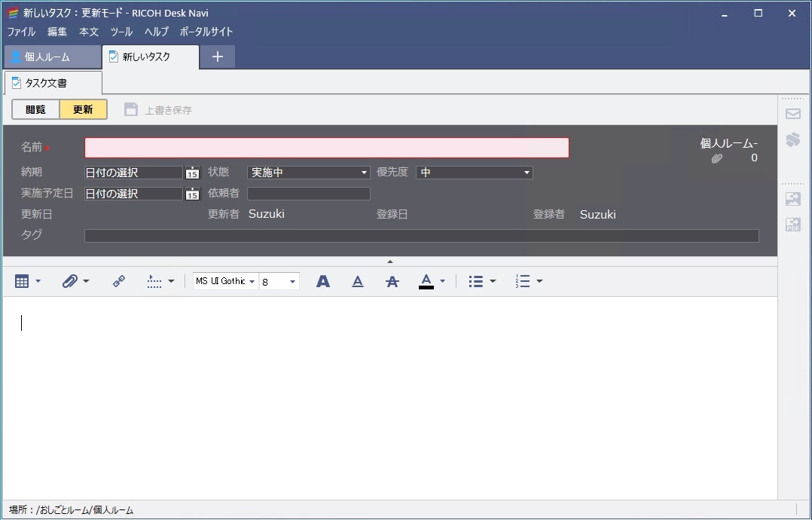Apply bold formatting to text

(322, 280)
